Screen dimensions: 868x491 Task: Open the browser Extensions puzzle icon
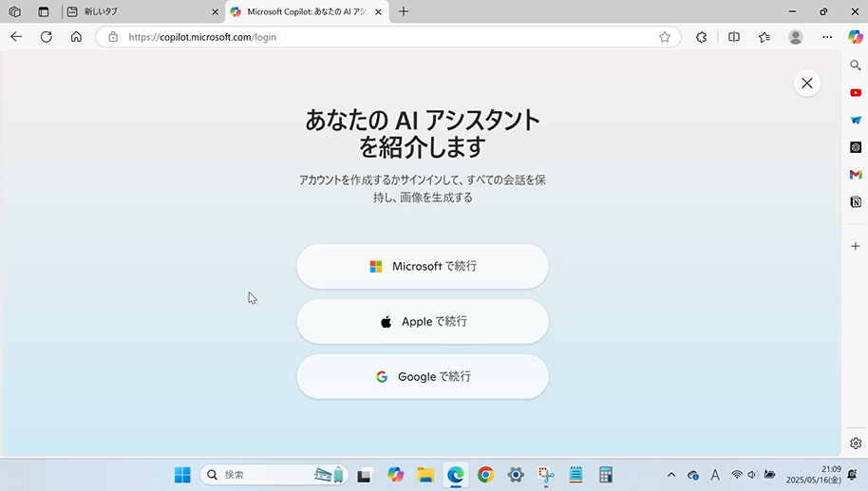(702, 37)
